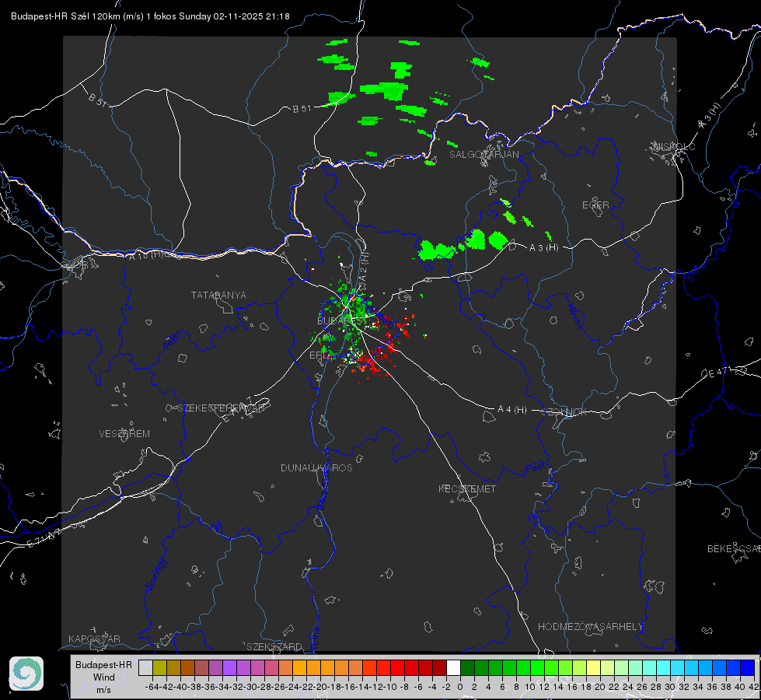This screenshot has height=700, width=761.
Task: Click the radar title text with date 02-11-2025
Action: [151, 16]
